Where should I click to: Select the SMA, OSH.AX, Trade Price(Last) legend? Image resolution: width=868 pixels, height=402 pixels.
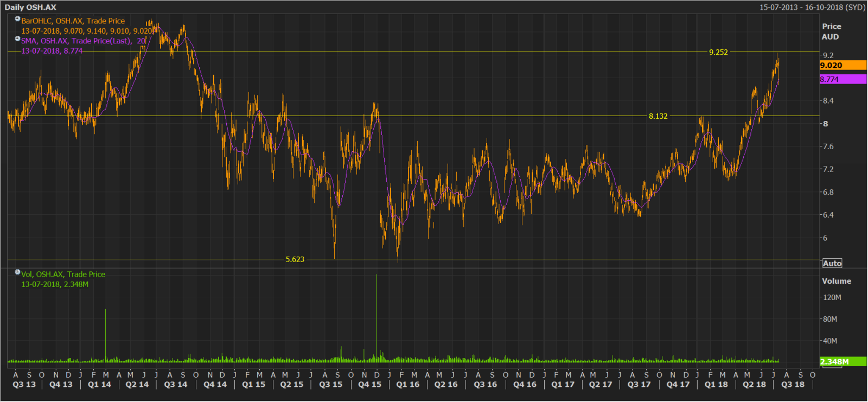tap(84, 41)
